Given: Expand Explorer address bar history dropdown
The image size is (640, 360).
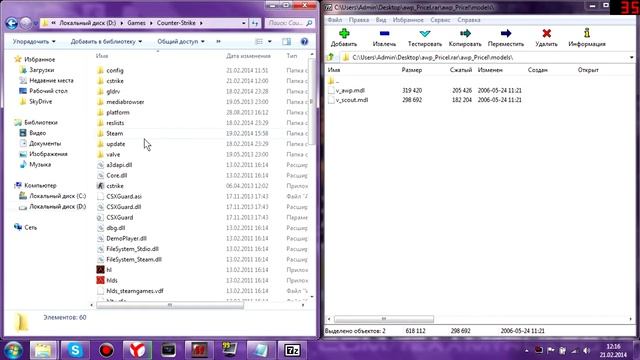Looking at the screenshot, I should click(244, 23).
